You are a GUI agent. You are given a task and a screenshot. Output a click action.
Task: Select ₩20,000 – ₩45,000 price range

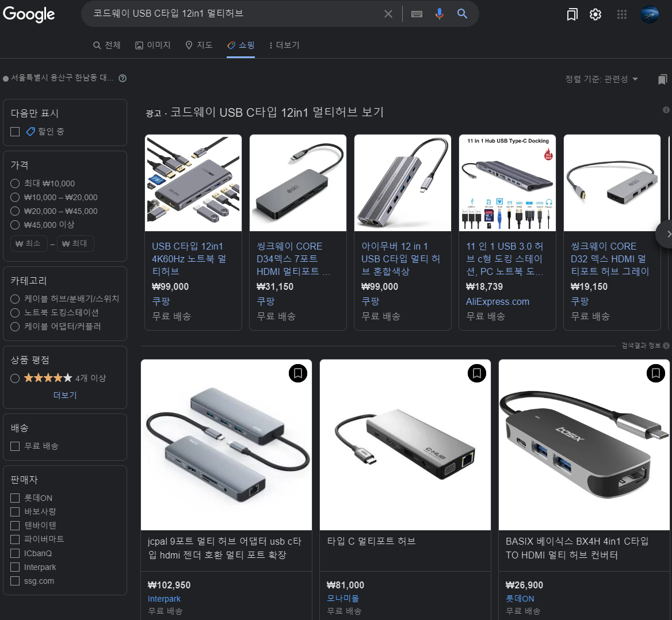coord(15,211)
